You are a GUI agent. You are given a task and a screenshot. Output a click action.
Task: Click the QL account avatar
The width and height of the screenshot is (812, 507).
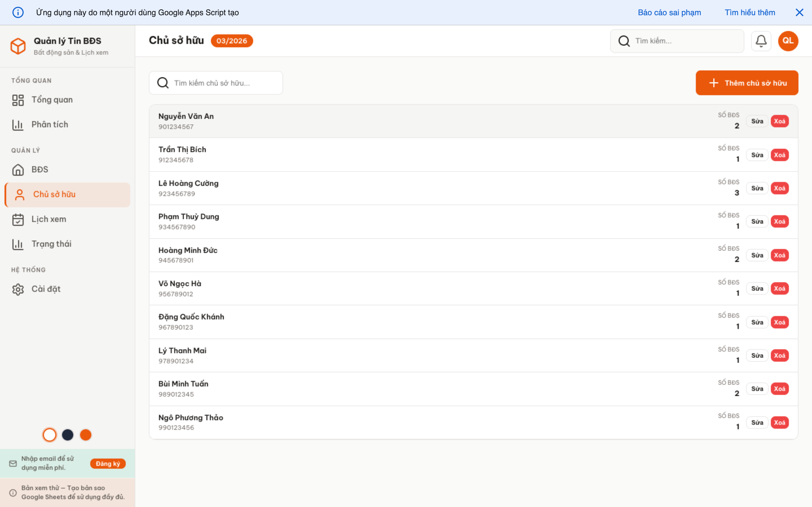788,41
